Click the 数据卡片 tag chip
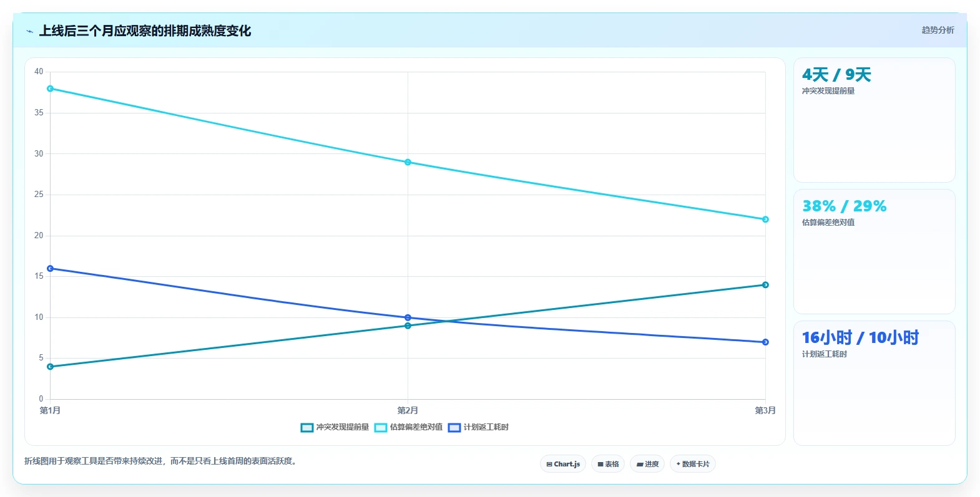980x497 pixels. pyautogui.click(x=693, y=464)
